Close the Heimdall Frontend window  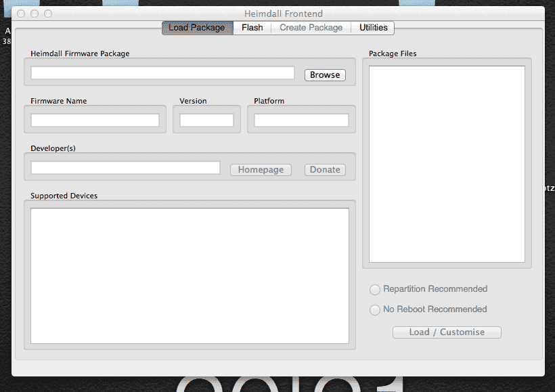(21, 14)
